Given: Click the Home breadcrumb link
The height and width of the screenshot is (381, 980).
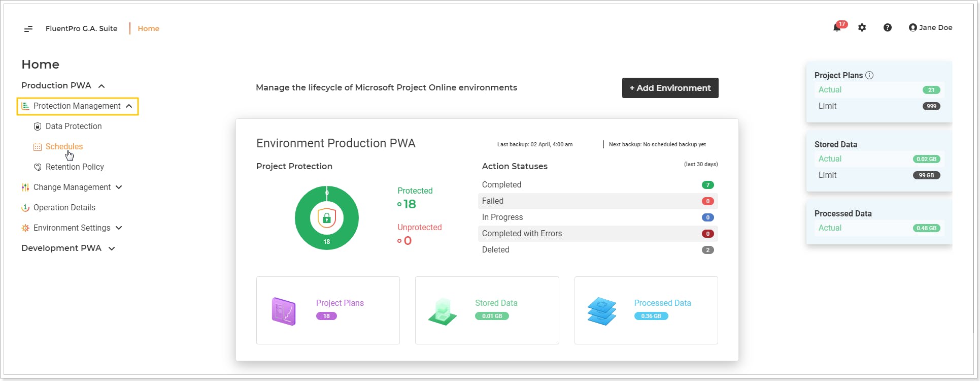Looking at the screenshot, I should click(148, 28).
